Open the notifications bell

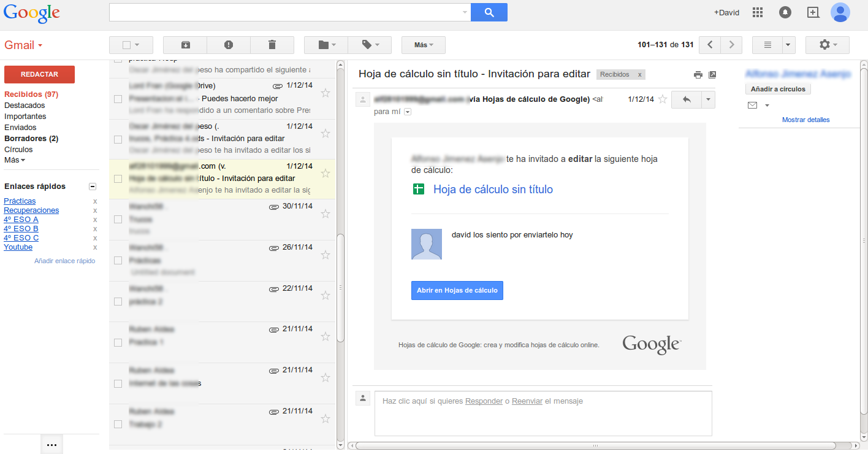tap(785, 12)
